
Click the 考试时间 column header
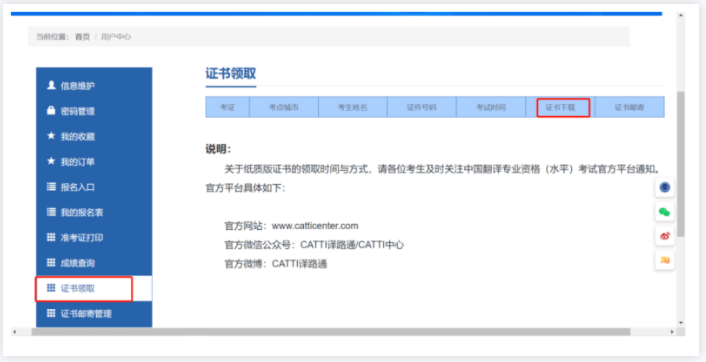pyautogui.click(x=491, y=108)
